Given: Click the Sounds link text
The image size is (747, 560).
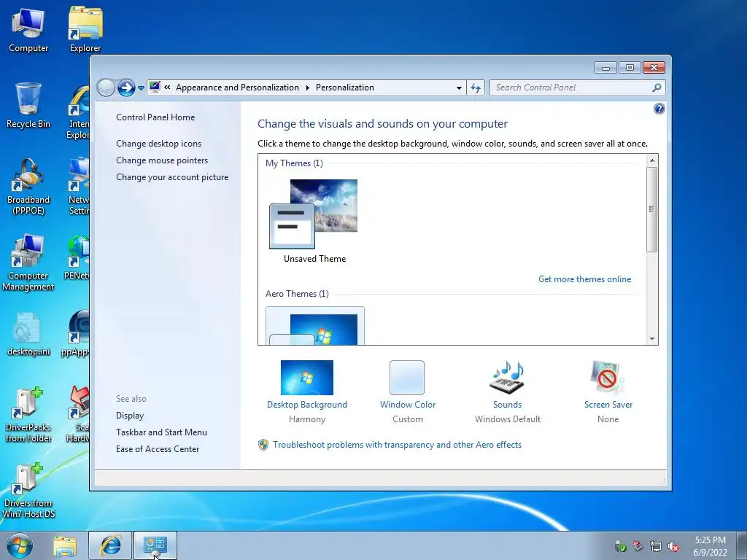Looking at the screenshot, I should coord(508,405).
